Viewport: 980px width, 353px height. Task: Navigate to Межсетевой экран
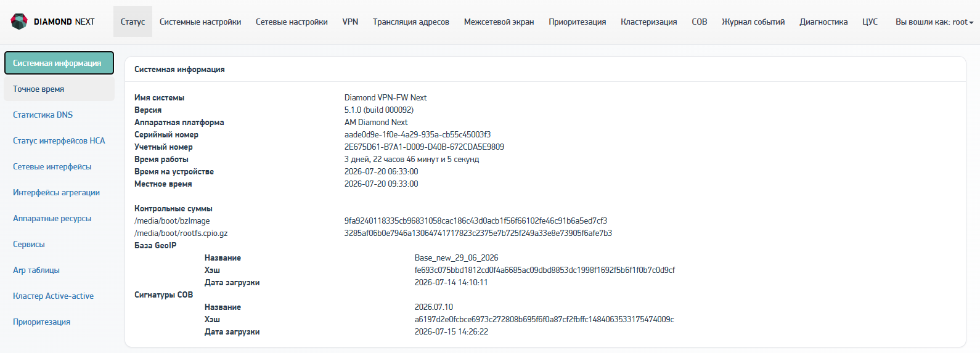coord(499,22)
